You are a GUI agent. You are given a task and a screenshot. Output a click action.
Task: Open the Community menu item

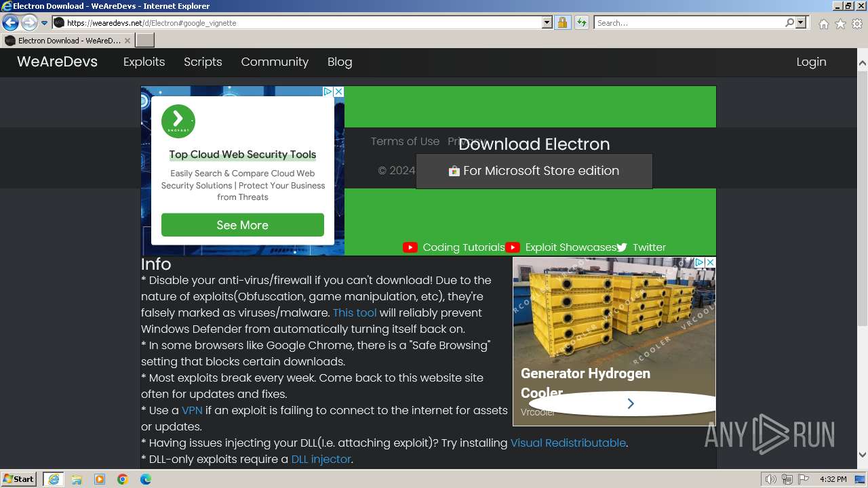pyautogui.click(x=275, y=62)
